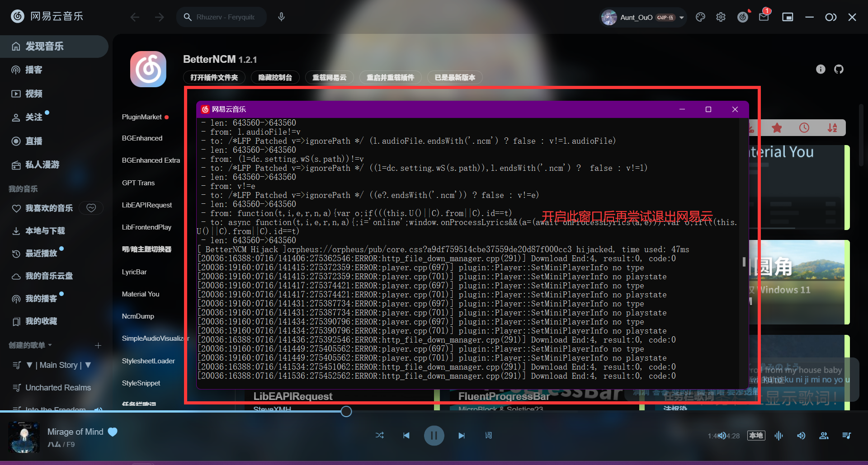Expand the Aunt_OuO account dropdown

(x=682, y=18)
